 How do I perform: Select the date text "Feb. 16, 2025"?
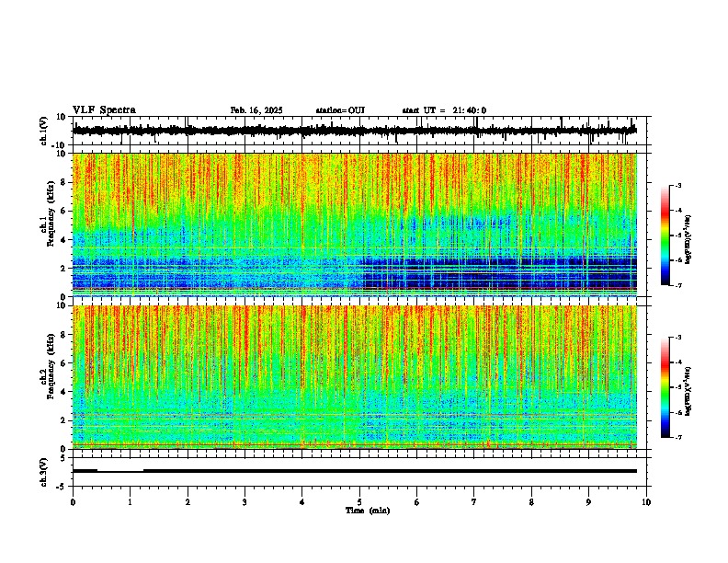[x=256, y=110]
